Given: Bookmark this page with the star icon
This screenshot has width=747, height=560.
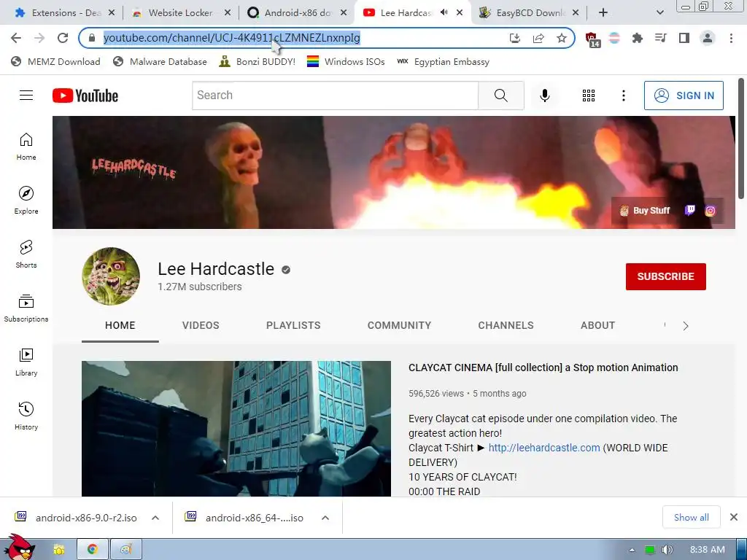Looking at the screenshot, I should click(562, 38).
